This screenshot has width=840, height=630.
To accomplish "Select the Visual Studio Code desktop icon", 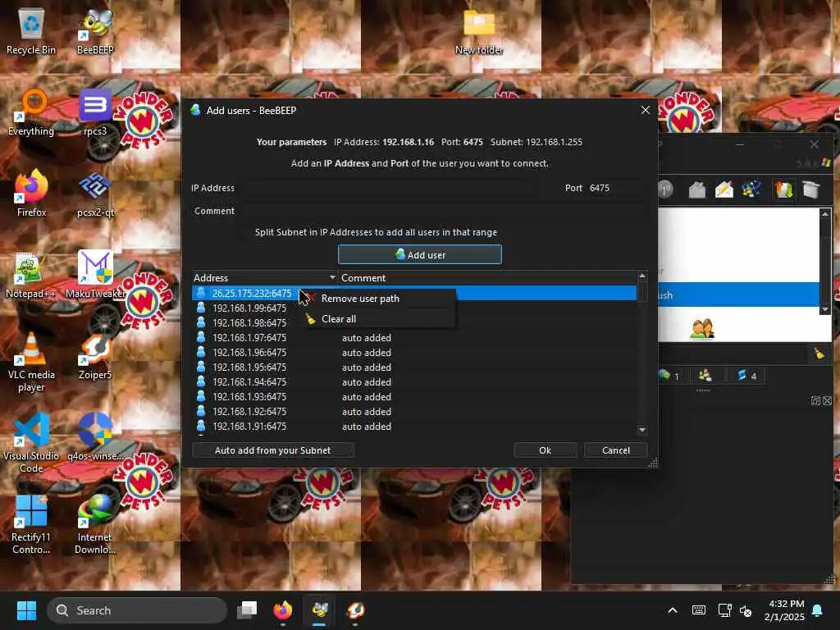I will tap(31, 444).
